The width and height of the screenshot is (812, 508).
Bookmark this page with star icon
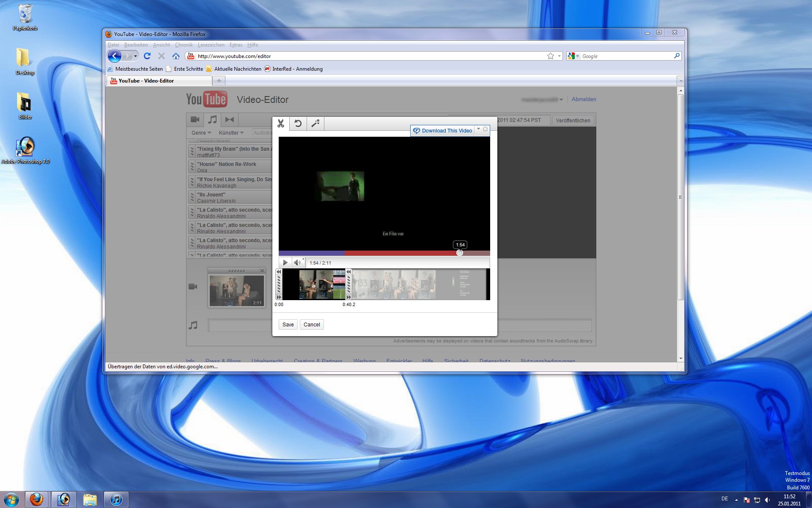(551, 56)
